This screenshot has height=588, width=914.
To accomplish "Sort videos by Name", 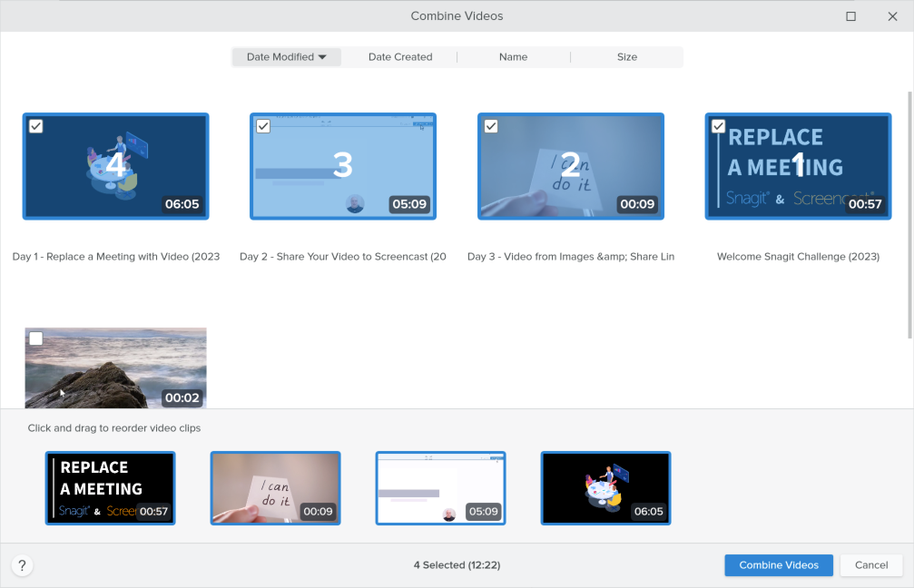I will pyautogui.click(x=513, y=57).
